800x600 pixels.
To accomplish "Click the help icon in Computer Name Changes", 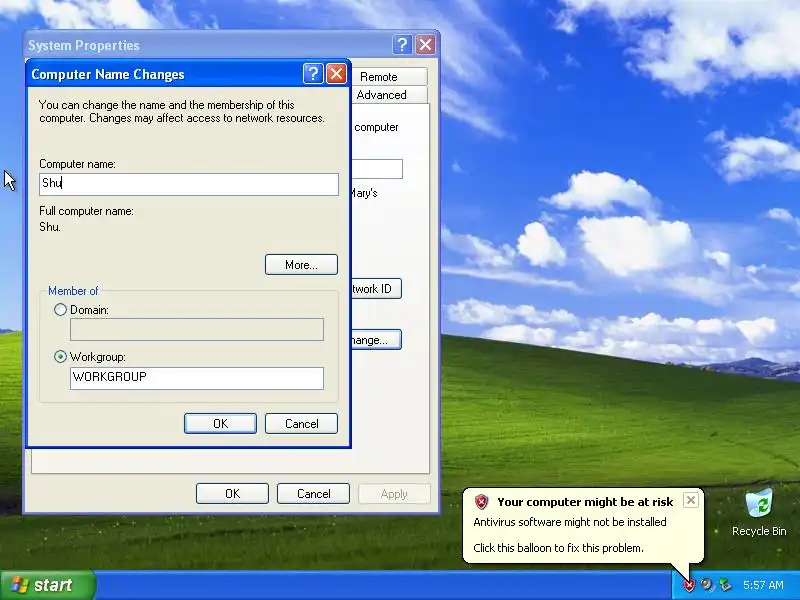I will (x=313, y=74).
